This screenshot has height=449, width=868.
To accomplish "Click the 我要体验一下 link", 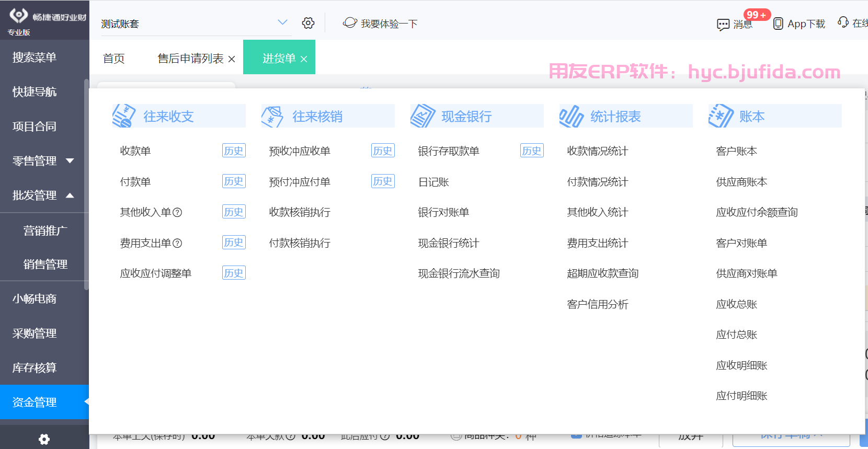I will 389,24.
